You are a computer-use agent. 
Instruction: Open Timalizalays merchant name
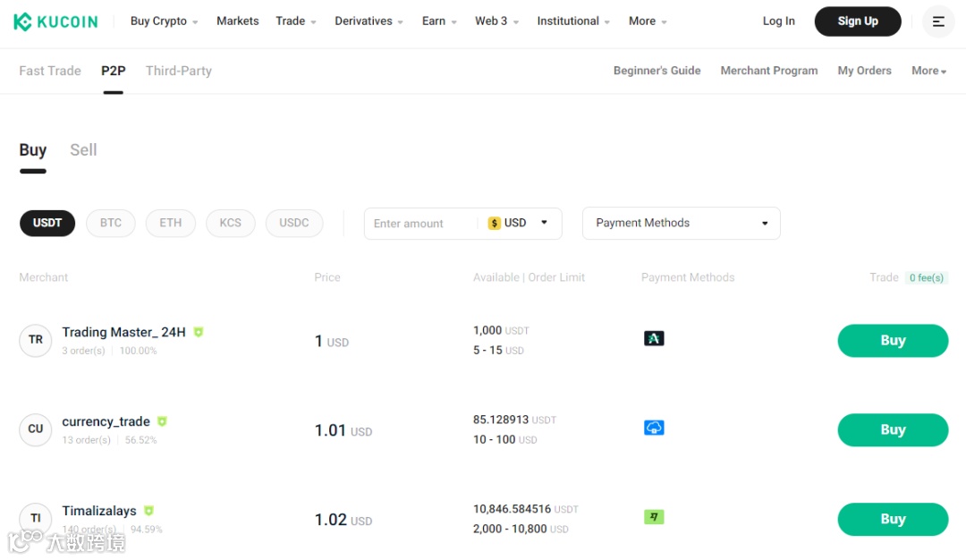(99, 511)
